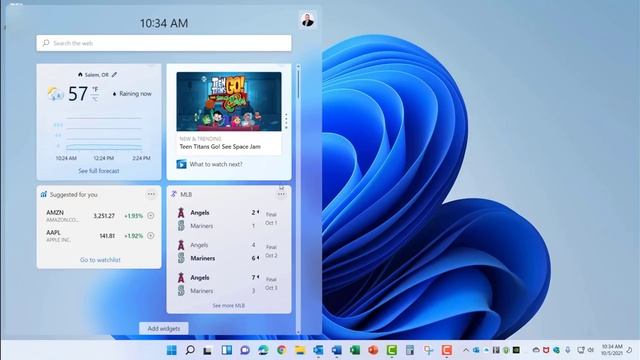Click the Salem, OR location text
The width and height of the screenshot is (640, 360).
pos(97,75)
